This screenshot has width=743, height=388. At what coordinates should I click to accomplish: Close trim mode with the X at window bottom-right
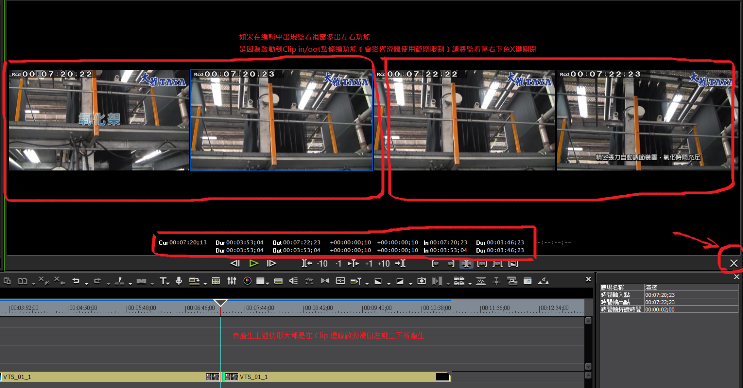(734, 263)
